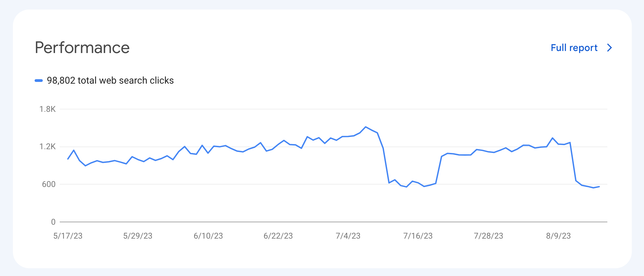Click the blue legend color marker

39,81
